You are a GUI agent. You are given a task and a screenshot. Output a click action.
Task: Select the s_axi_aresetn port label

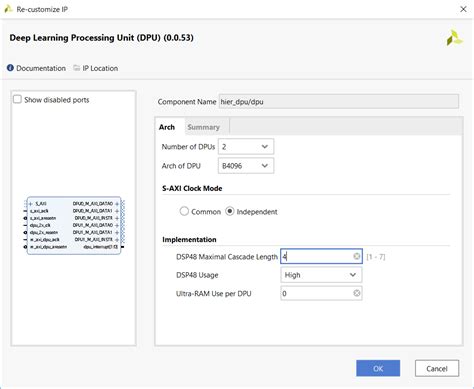(43, 218)
